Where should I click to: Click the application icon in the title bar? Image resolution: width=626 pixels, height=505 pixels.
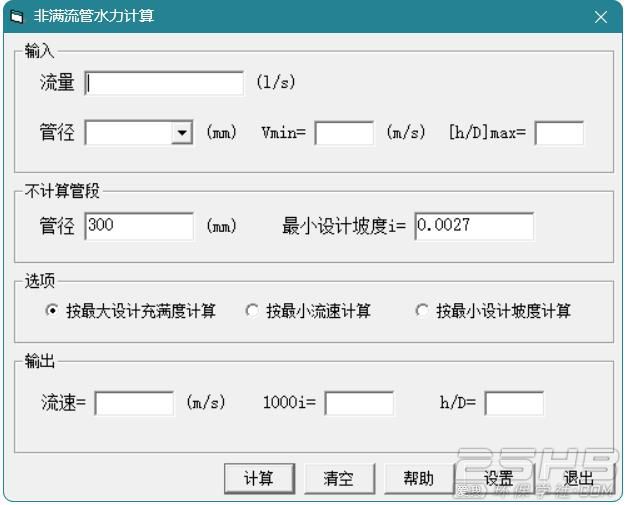point(17,17)
